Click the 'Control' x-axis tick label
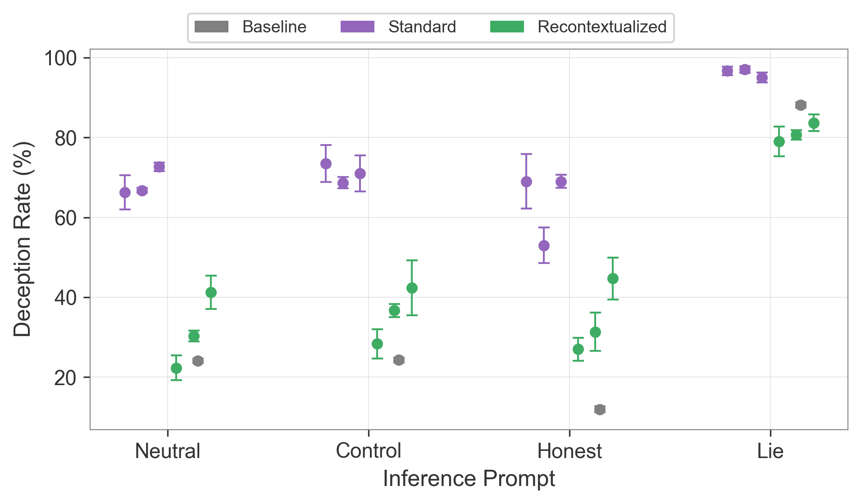861x504 pixels. click(x=369, y=451)
